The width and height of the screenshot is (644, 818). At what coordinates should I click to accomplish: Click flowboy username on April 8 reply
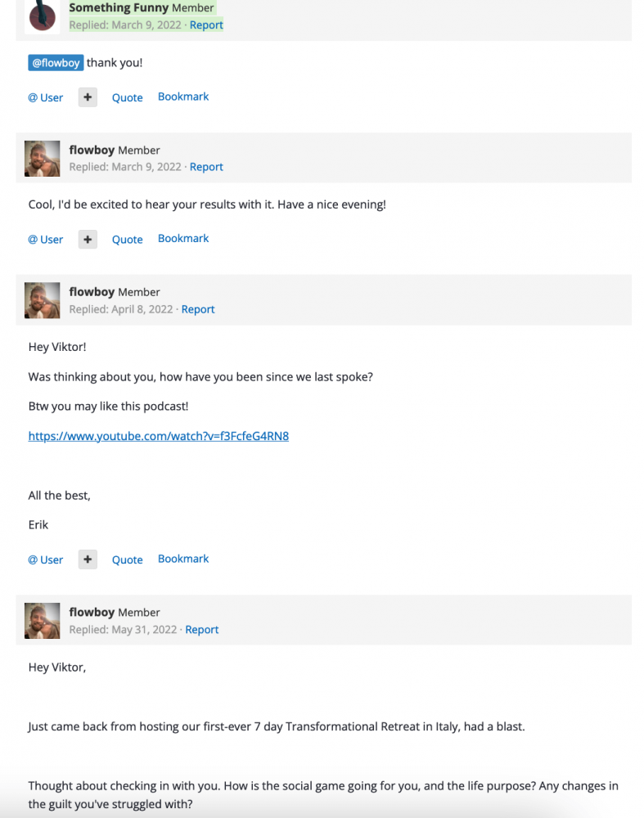[92, 292]
